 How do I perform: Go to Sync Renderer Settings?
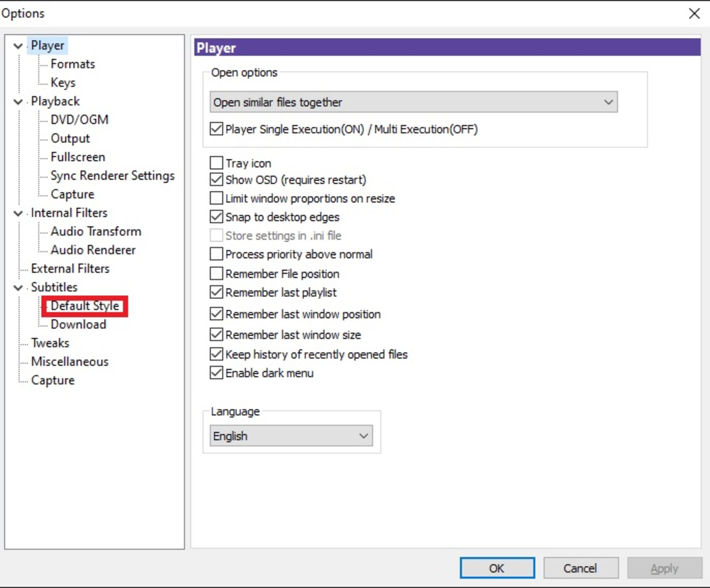coord(112,176)
